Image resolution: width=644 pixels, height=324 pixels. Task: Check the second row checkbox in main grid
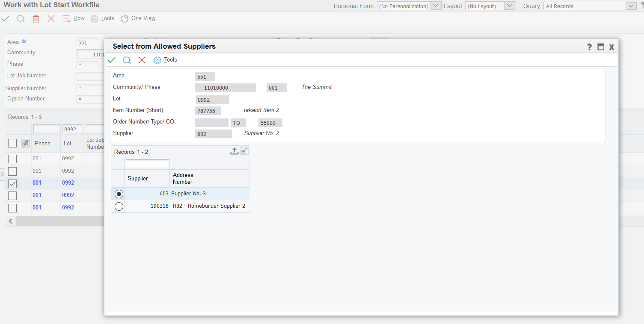pos(12,171)
